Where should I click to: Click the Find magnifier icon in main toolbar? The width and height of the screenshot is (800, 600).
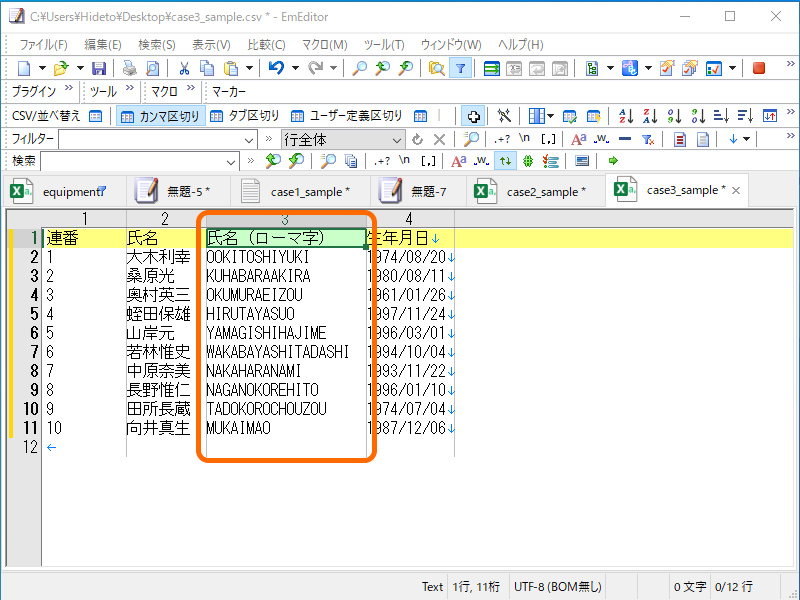360,68
